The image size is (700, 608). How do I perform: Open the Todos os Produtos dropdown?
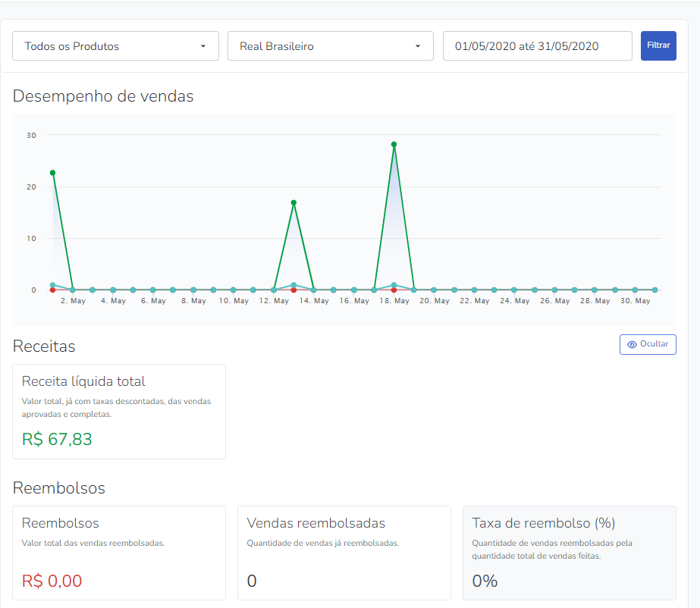(115, 46)
